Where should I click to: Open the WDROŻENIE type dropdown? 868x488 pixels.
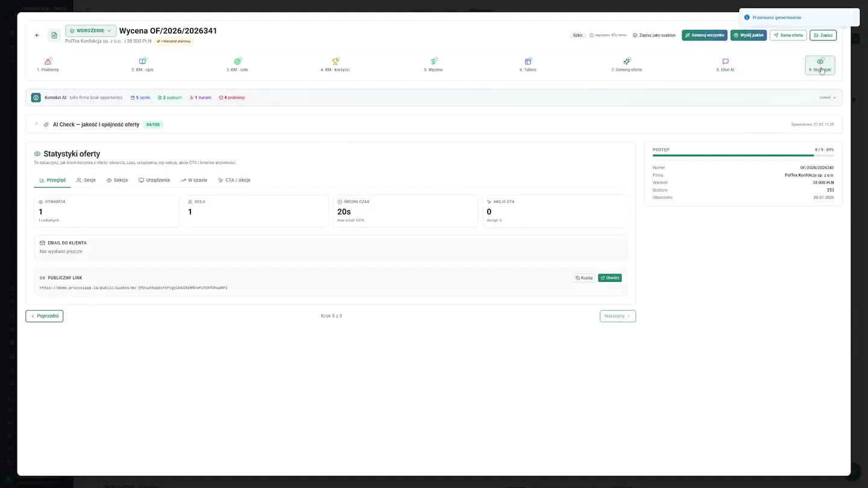[x=90, y=31]
